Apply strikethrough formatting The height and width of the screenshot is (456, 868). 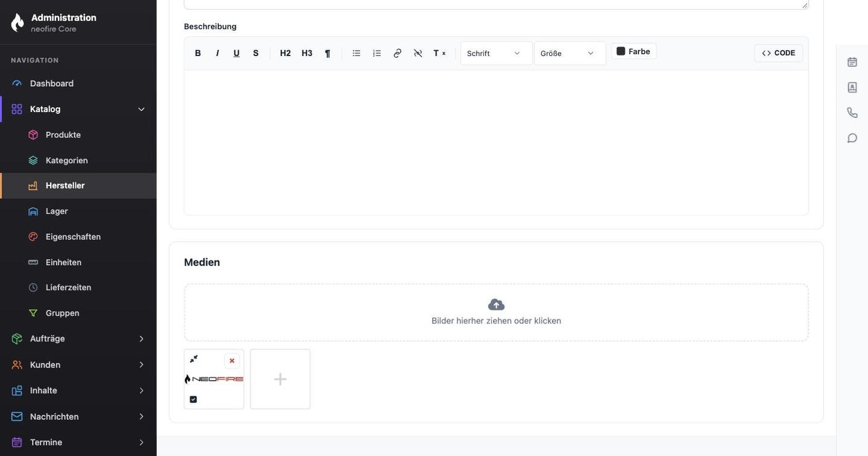tap(256, 53)
